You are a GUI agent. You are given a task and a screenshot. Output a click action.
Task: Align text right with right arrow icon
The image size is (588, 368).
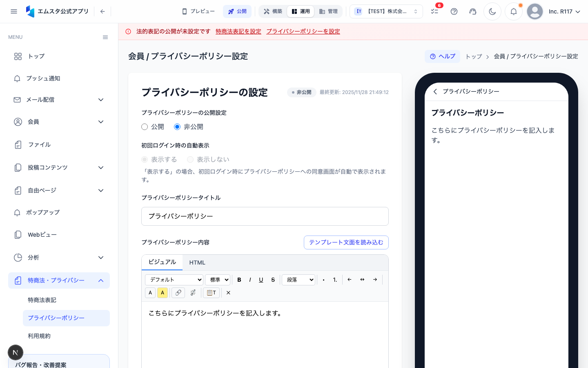(375, 280)
